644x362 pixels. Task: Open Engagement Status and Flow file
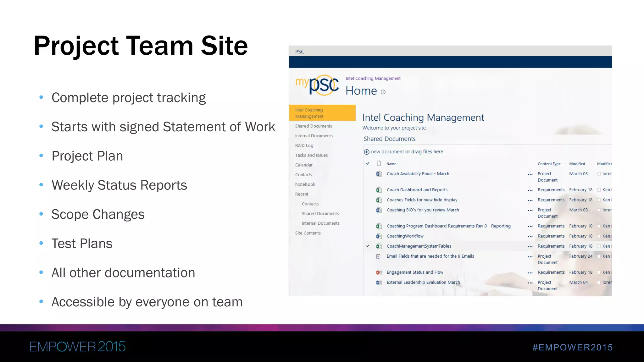pos(415,272)
